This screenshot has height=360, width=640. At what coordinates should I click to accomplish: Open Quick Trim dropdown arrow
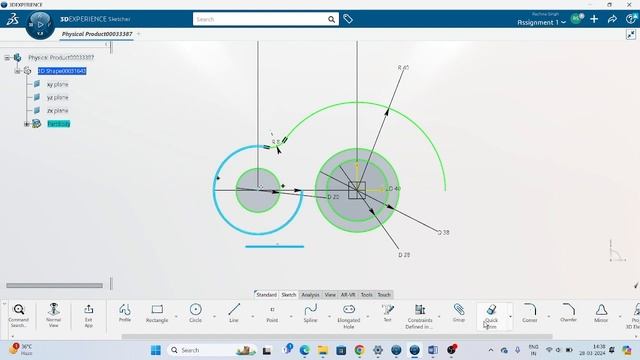pos(510,316)
